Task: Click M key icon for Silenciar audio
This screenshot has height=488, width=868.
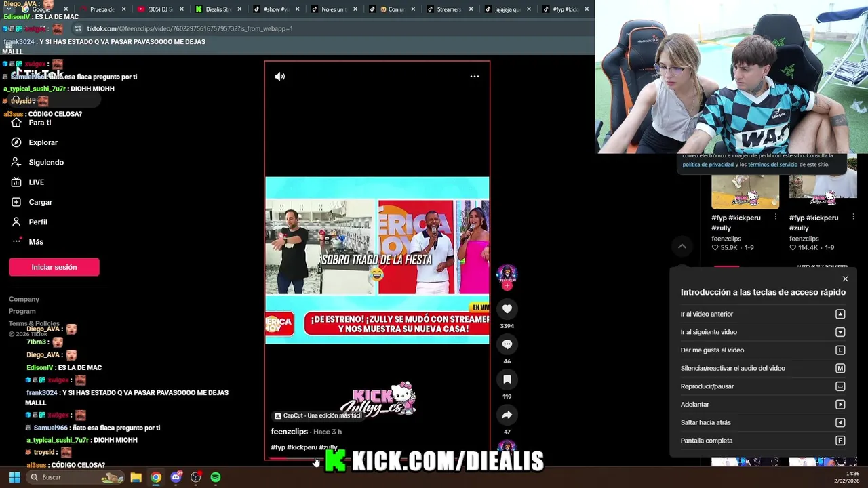Action: pyautogui.click(x=840, y=368)
